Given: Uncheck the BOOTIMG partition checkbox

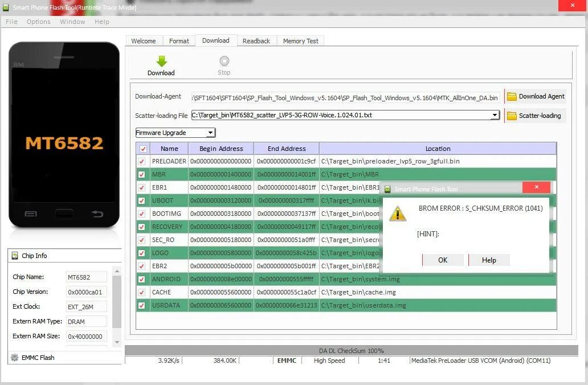Looking at the screenshot, I should (x=141, y=214).
